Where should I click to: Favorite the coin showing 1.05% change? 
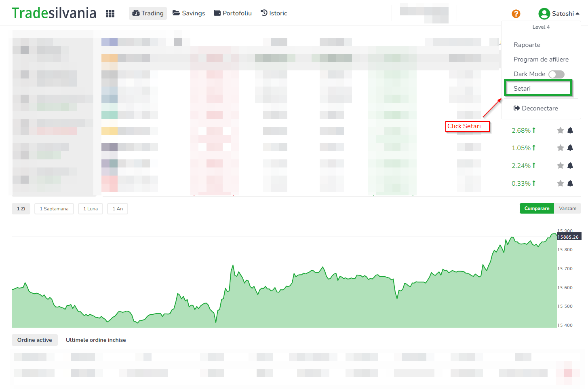(x=560, y=148)
